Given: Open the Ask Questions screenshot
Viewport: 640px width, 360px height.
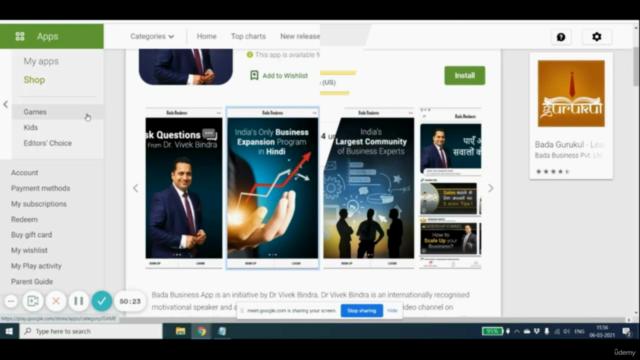Looking at the screenshot, I should click(x=184, y=188).
